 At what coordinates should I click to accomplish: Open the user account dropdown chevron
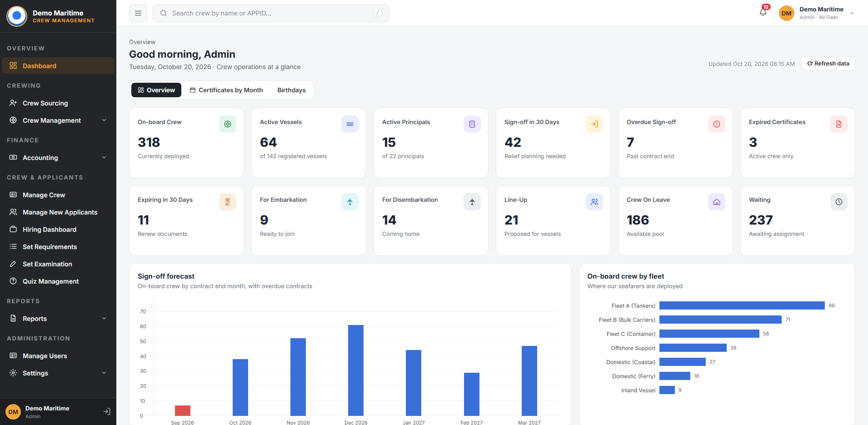tap(852, 13)
